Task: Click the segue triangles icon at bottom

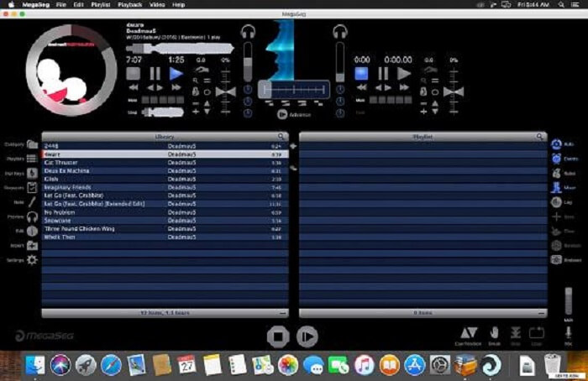Action: pos(469,332)
